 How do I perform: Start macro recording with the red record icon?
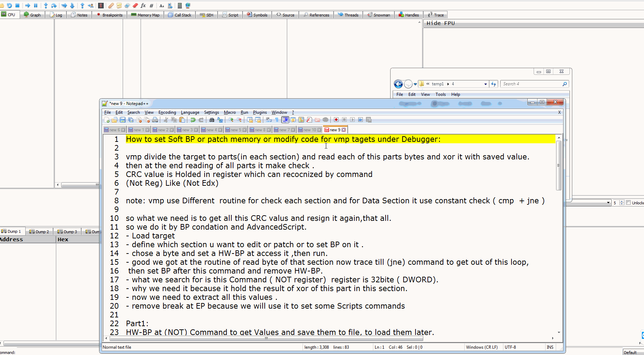(x=336, y=120)
